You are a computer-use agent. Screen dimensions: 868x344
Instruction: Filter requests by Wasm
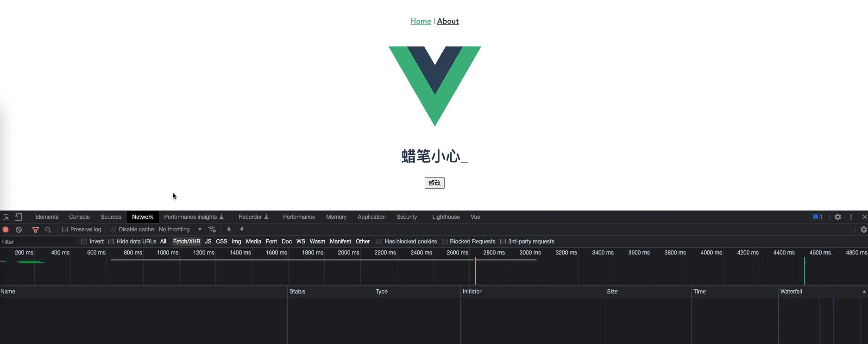click(x=317, y=242)
